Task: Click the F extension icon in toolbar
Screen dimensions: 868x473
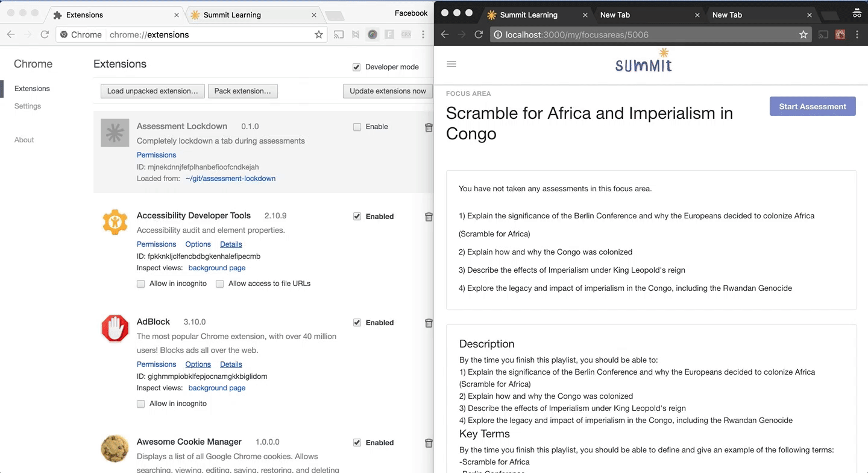Action: (x=389, y=34)
